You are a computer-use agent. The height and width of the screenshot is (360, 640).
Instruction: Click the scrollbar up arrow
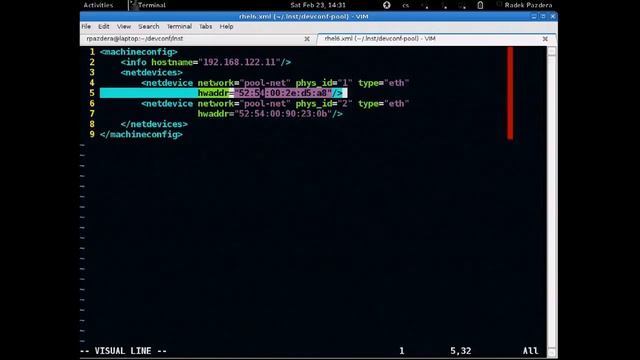(x=551, y=51)
